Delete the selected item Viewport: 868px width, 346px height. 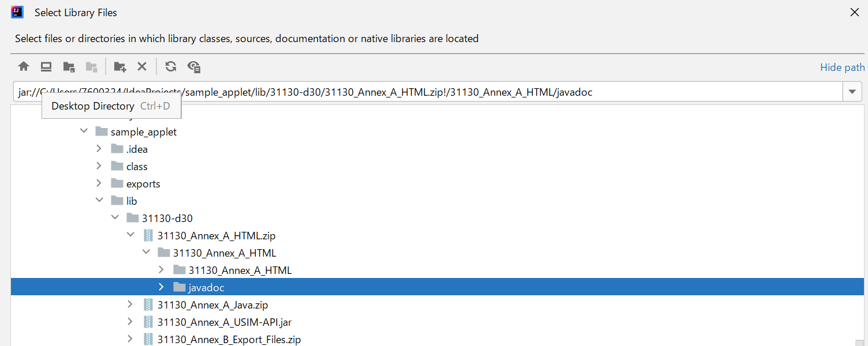142,66
